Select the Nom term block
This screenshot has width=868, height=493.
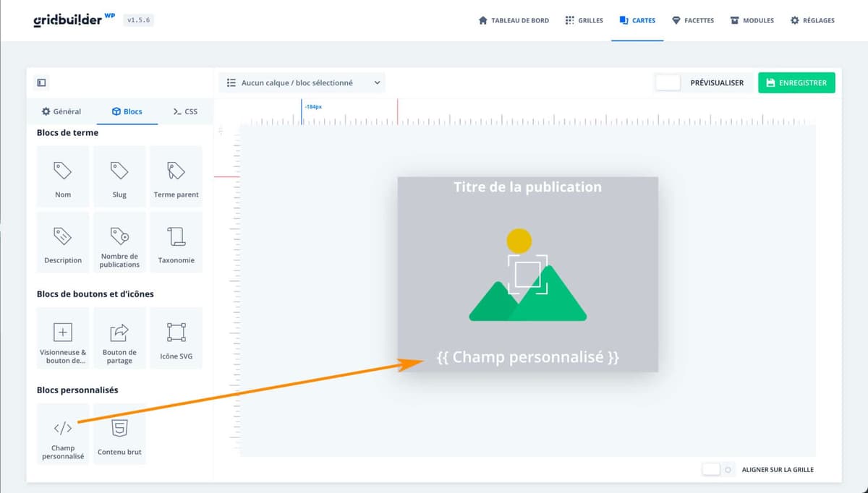(63, 177)
